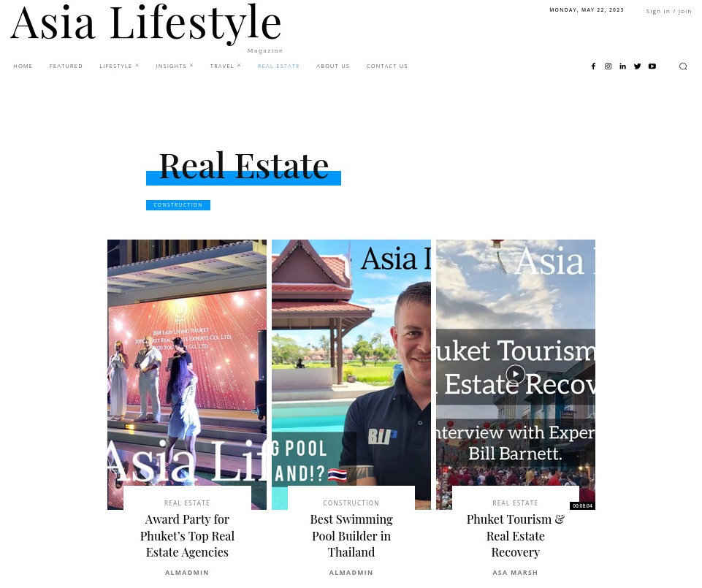Go to the Home menu item
This screenshot has width=702, height=588.
click(x=23, y=66)
